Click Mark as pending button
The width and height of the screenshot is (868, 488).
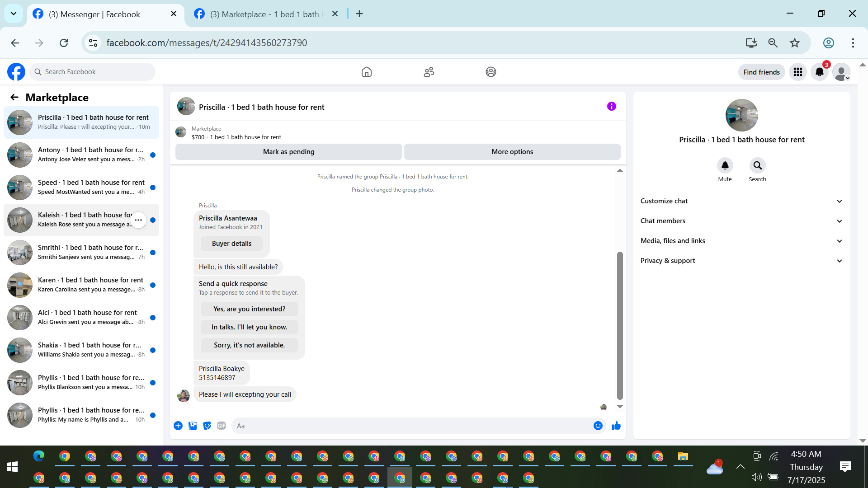288,152
